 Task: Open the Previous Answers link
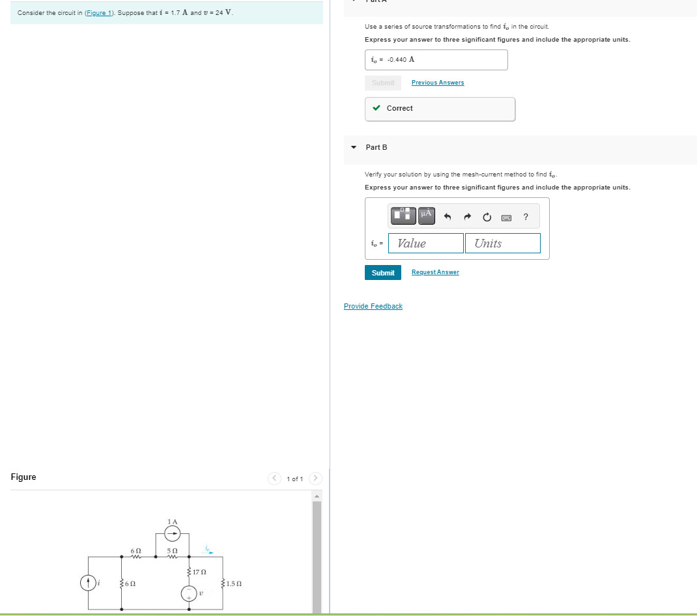(437, 82)
